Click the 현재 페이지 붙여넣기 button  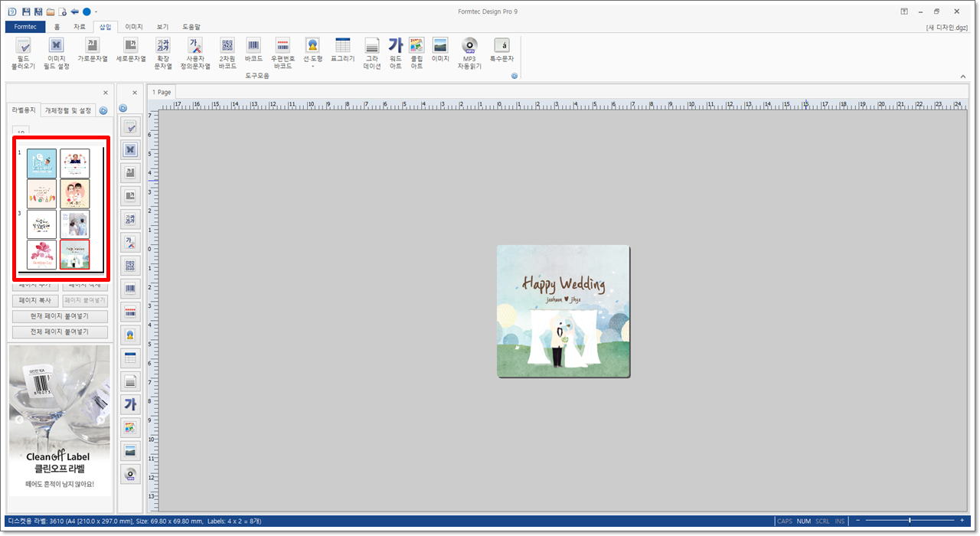(x=60, y=316)
